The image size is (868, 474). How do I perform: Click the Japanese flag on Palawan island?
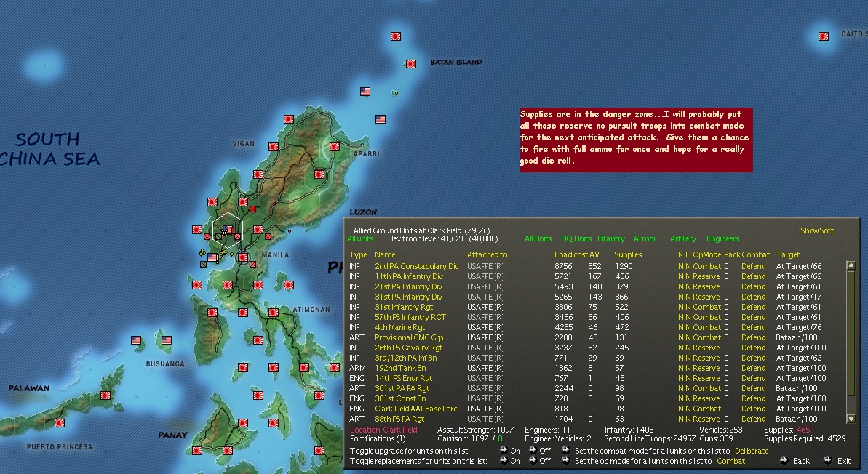coord(105,395)
